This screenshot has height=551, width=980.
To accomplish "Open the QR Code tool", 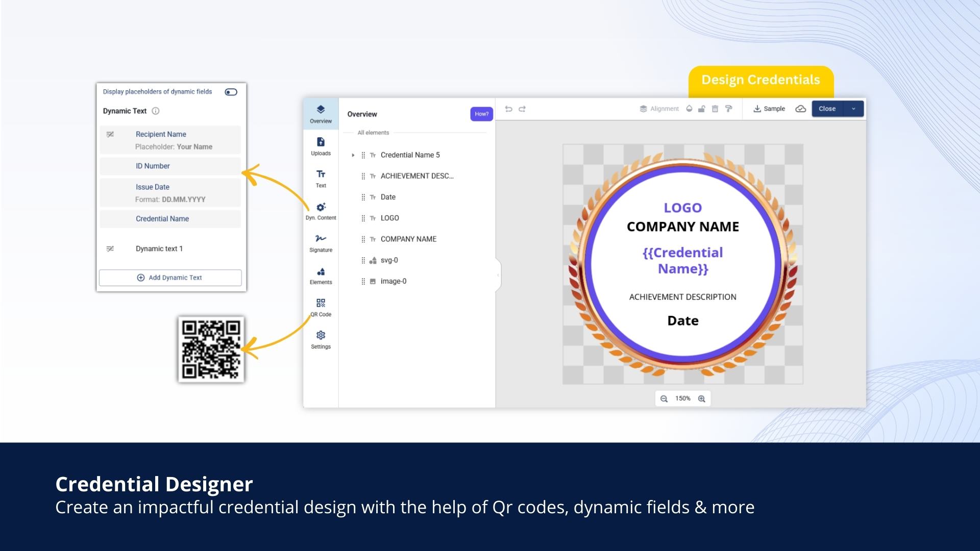I will point(321,307).
